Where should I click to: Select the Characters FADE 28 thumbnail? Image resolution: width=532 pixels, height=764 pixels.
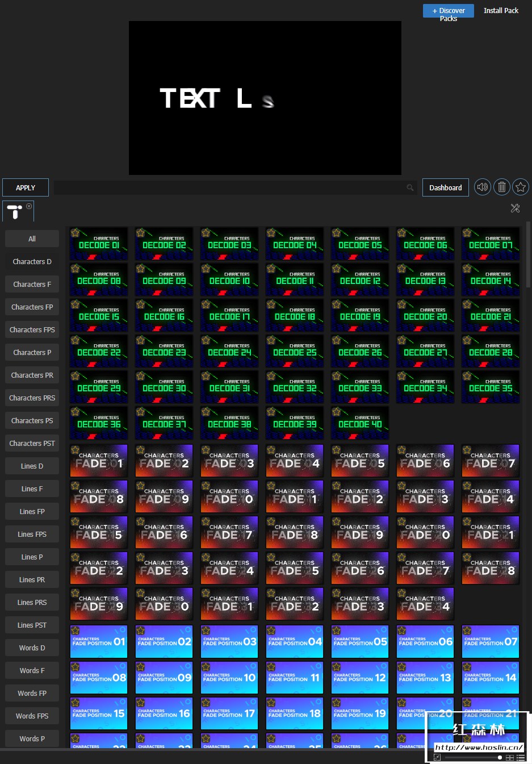coord(491,568)
